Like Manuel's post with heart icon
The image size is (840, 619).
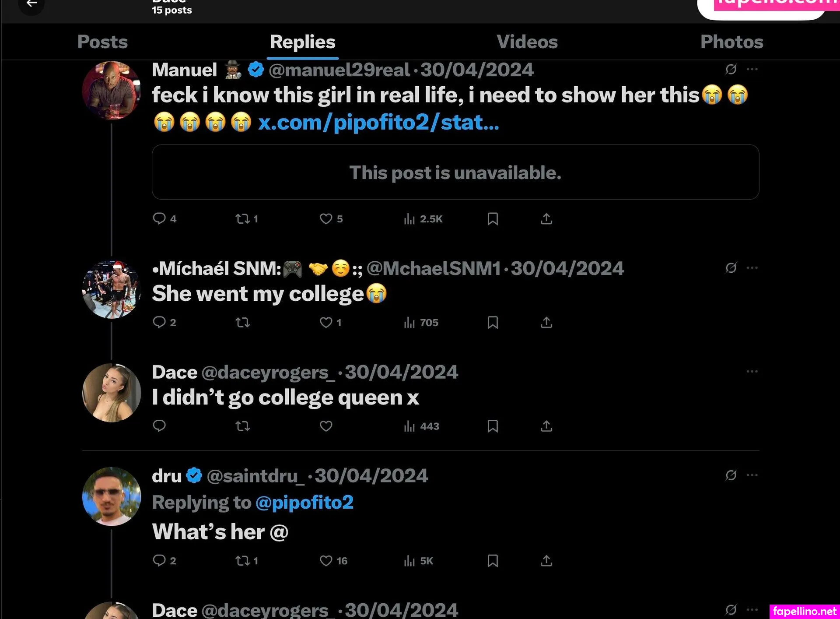pos(326,218)
